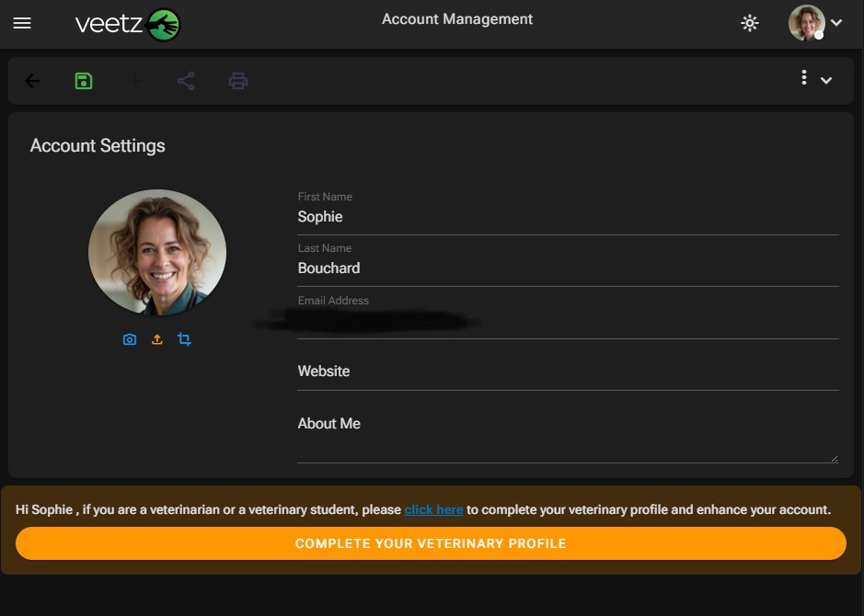
Task: Select the crop icon for the profile picture
Action: click(184, 339)
